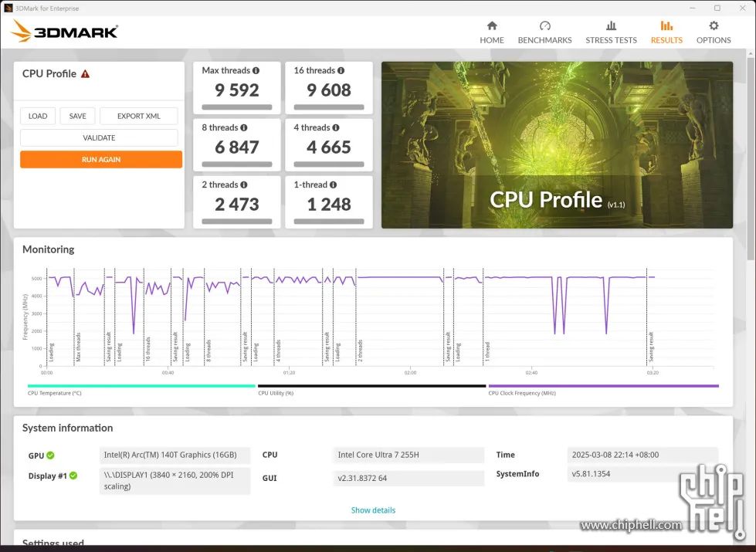
Task: Toggle CPU Clock Frequency purple legend line
Action: click(x=603, y=386)
